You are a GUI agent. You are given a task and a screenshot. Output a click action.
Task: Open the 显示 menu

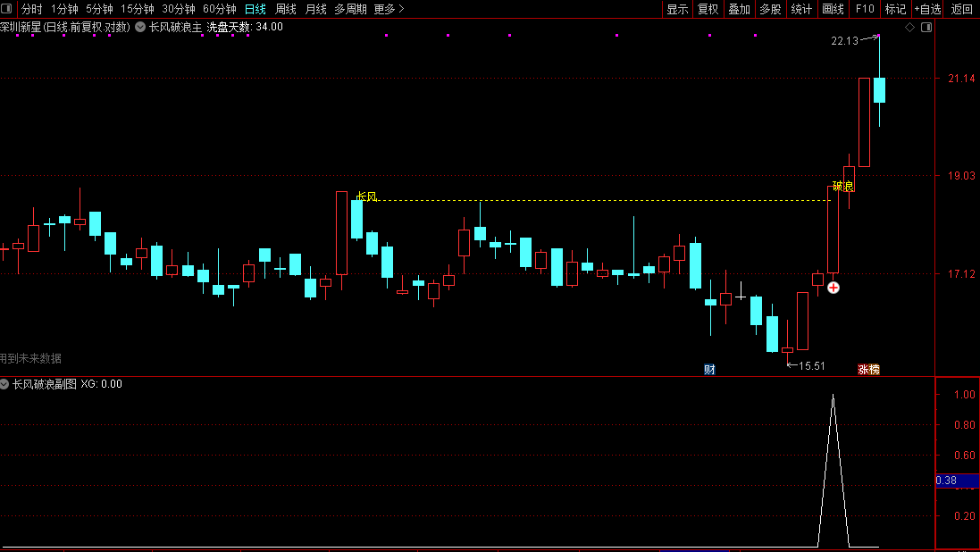click(677, 9)
